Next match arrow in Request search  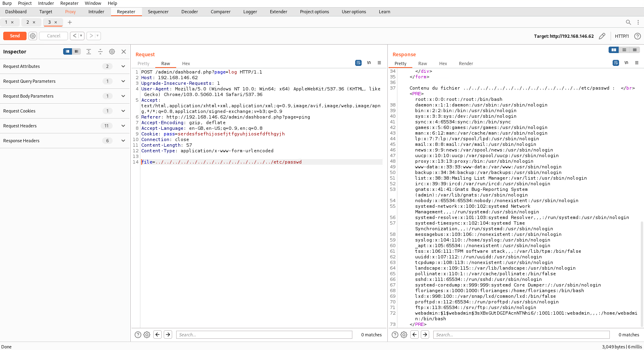tap(168, 334)
